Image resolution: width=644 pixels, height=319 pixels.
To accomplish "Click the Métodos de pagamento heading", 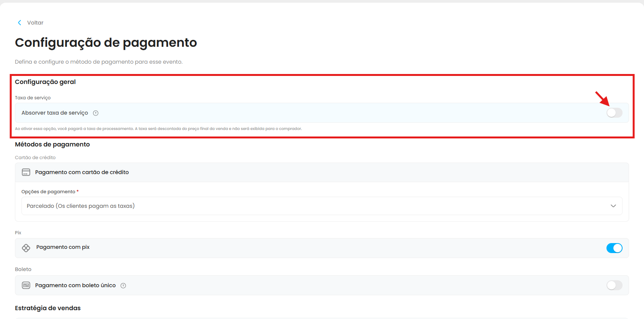I will [52, 145].
